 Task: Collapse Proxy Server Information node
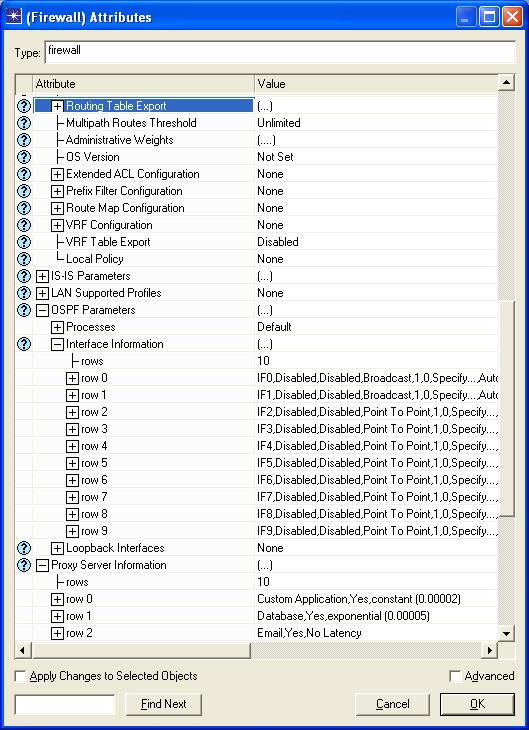pos(42,565)
